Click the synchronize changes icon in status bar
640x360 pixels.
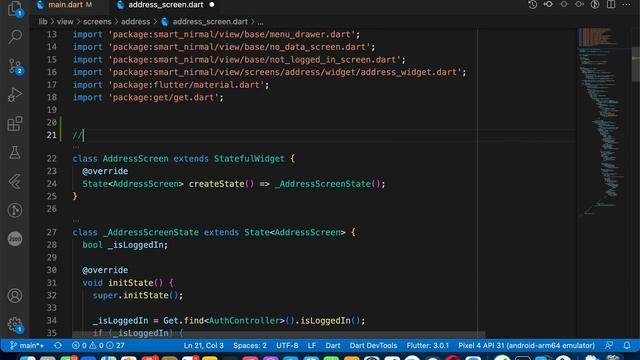click(58, 345)
